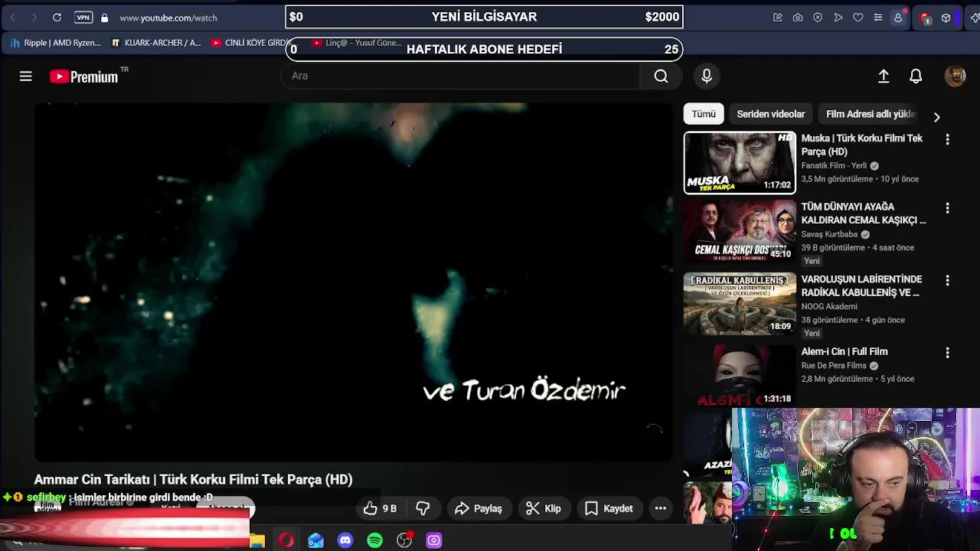The height and width of the screenshot is (551, 980).
Task: Open the upload/create icon in YouTube header
Action: [x=884, y=76]
